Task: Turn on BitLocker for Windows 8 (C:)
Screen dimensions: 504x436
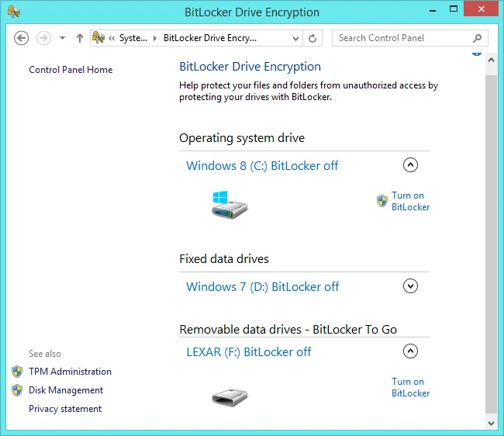Action: pyautogui.click(x=410, y=201)
